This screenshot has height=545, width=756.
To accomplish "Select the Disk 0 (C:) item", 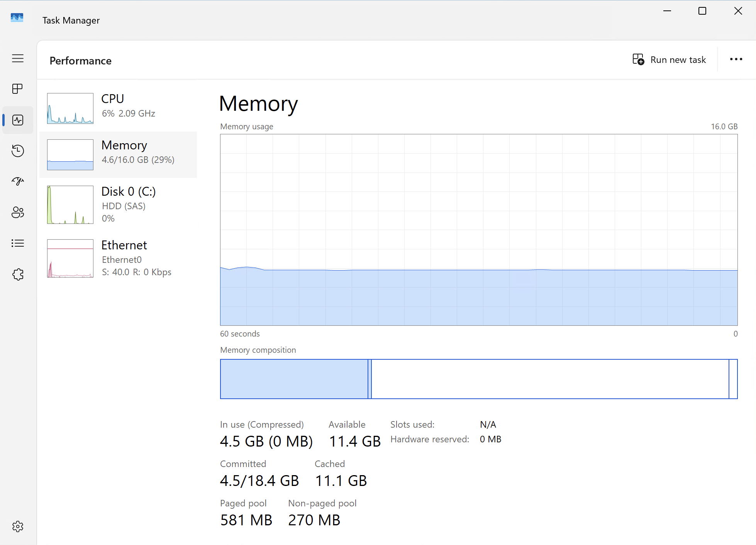I will (x=128, y=198).
